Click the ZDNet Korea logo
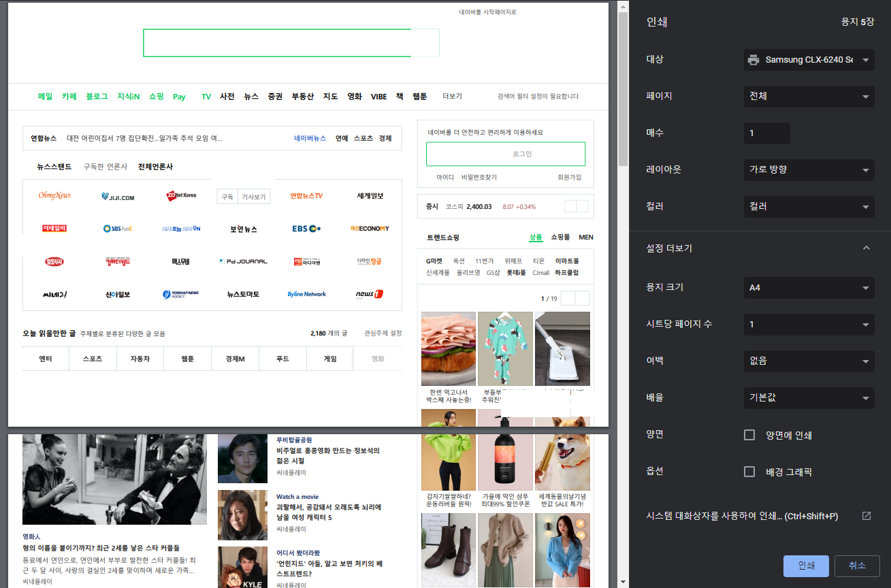Screen dimensions: 891x588 pos(181,195)
